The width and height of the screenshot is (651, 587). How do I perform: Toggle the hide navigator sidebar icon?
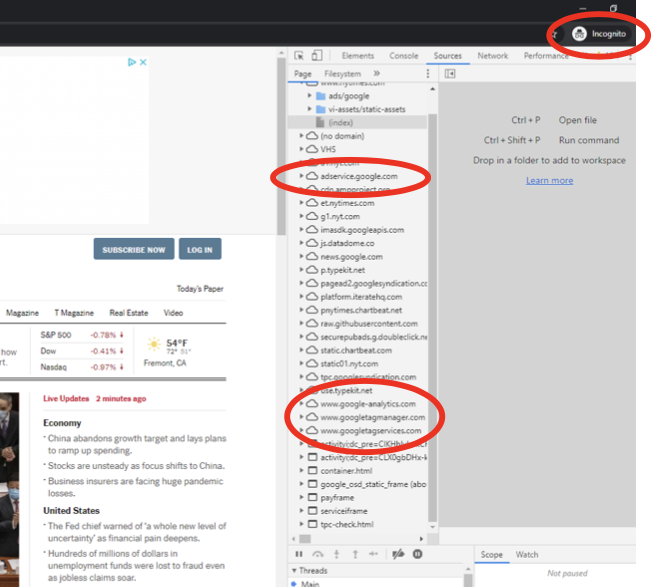coord(450,73)
